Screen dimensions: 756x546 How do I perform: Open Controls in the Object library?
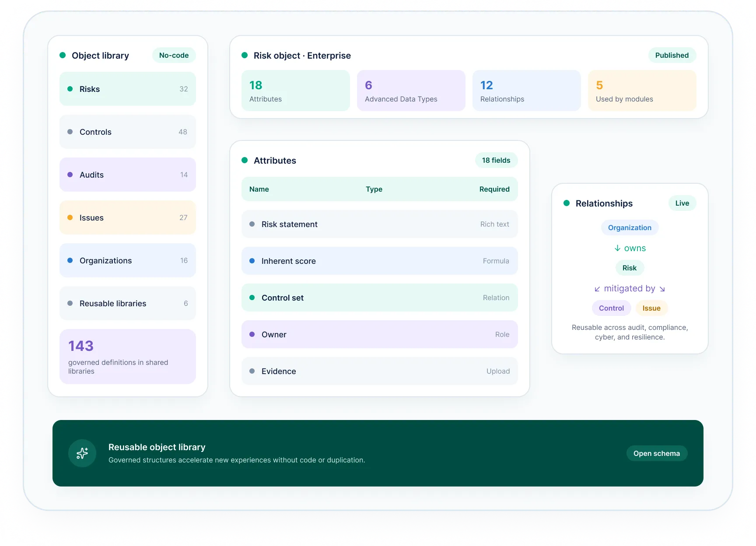[x=128, y=132]
